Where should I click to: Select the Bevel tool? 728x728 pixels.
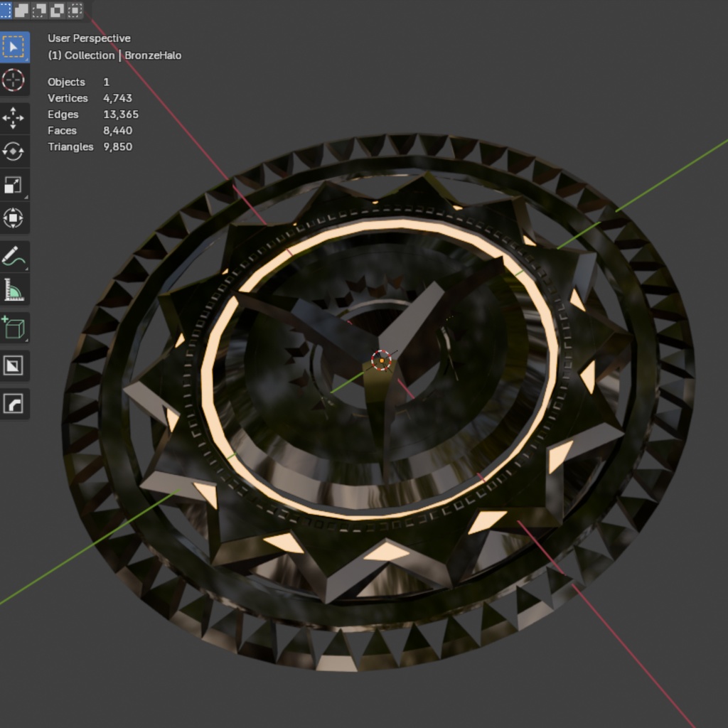coord(14,404)
